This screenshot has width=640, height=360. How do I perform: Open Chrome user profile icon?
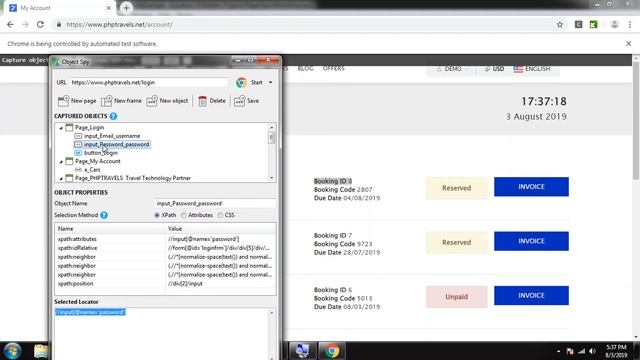pos(614,24)
